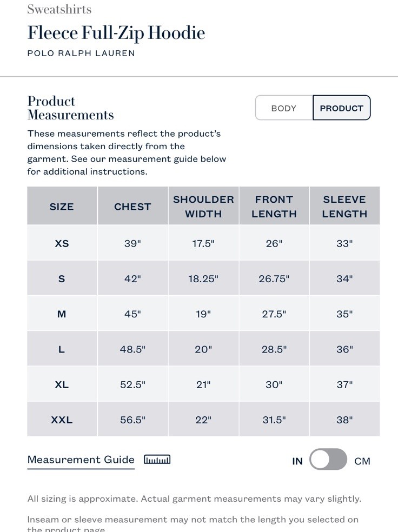Image resolution: width=398 pixels, height=532 pixels.
Task: Click the ruler icon beside Measurement Guide
Action: pos(157,460)
